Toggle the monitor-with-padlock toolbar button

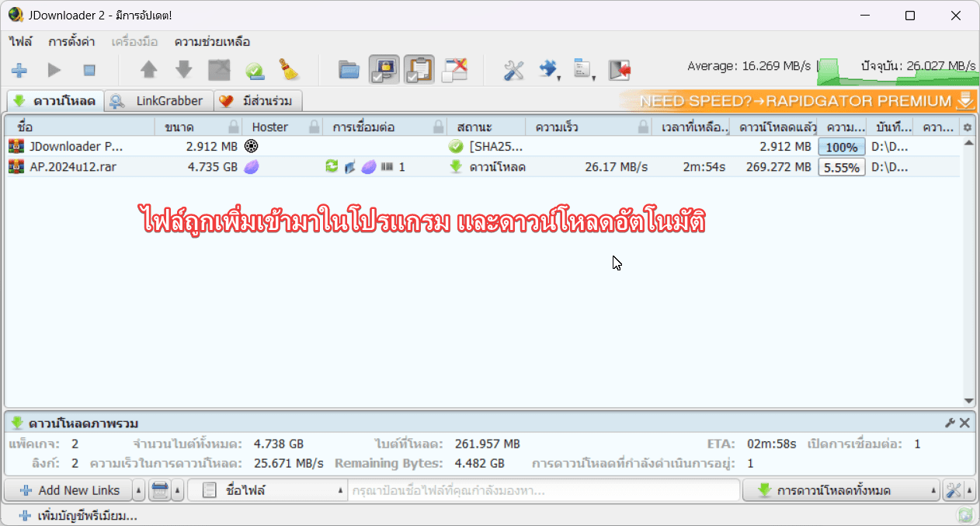(384, 70)
